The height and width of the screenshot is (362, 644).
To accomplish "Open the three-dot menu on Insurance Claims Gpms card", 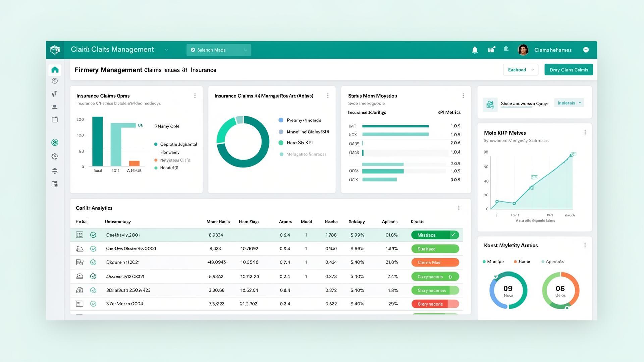I will pyautogui.click(x=195, y=95).
